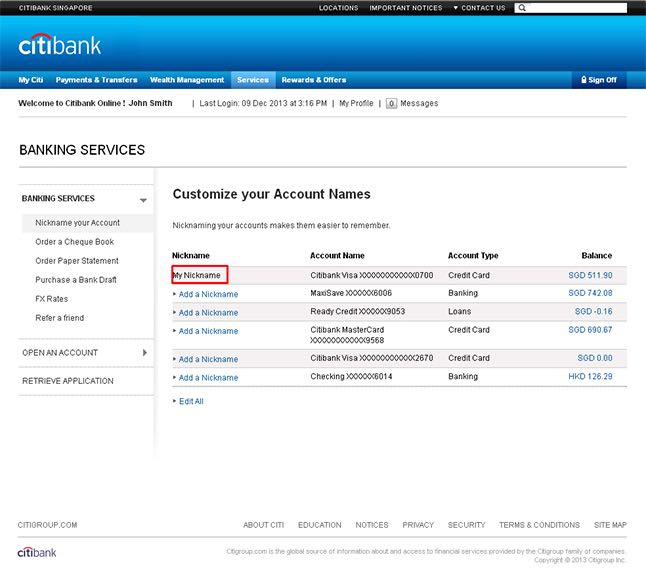Click the Edit All link
The image size is (646, 571).
pyautogui.click(x=190, y=401)
